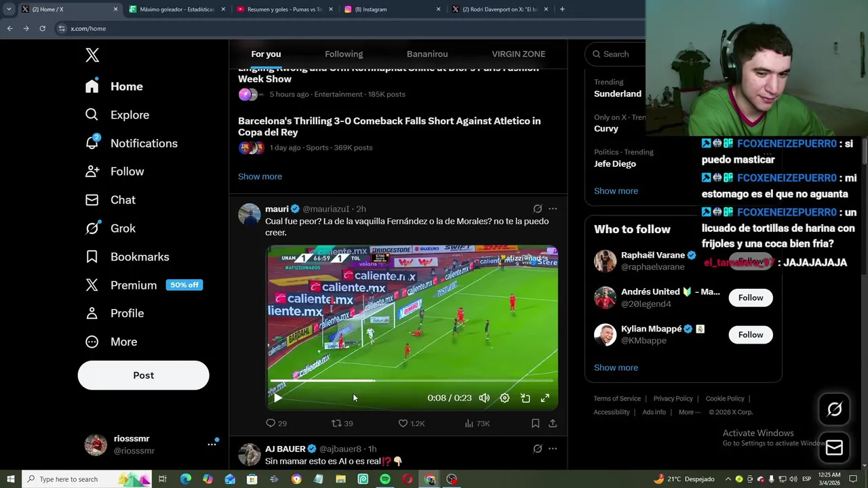Share mauri's post
Image resolution: width=868 pixels, height=488 pixels.
tap(553, 423)
